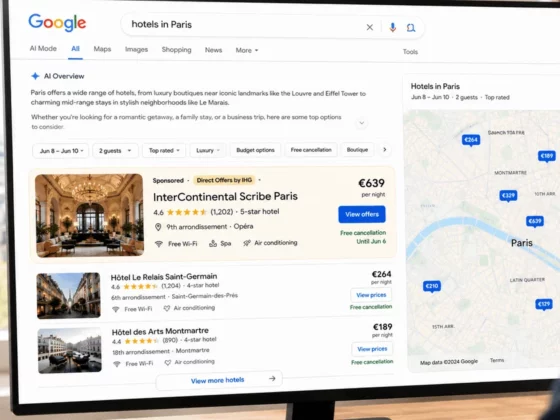560x420 pixels.
Task: Switch to the Images tab
Action: pyautogui.click(x=136, y=49)
